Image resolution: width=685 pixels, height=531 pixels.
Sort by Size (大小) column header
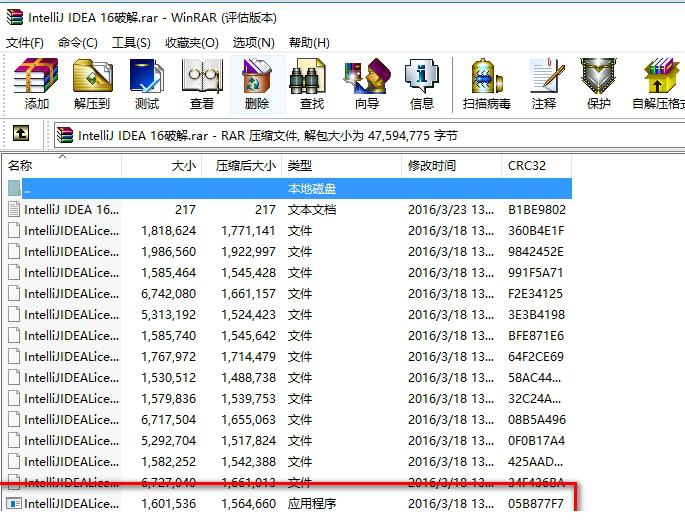[161, 166]
